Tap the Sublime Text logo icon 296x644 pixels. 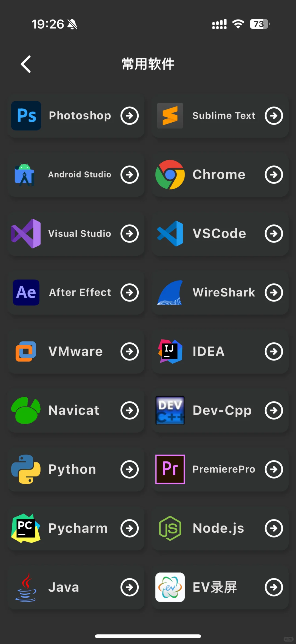click(x=170, y=115)
